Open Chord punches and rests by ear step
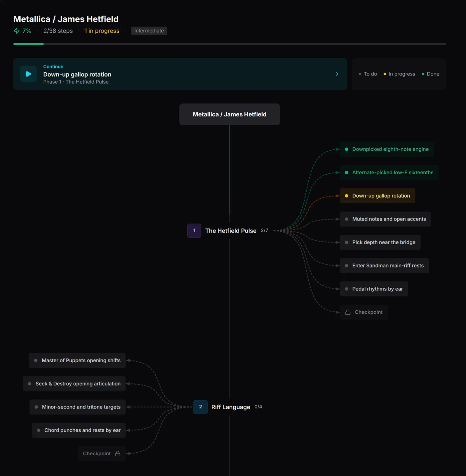 click(79, 430)
